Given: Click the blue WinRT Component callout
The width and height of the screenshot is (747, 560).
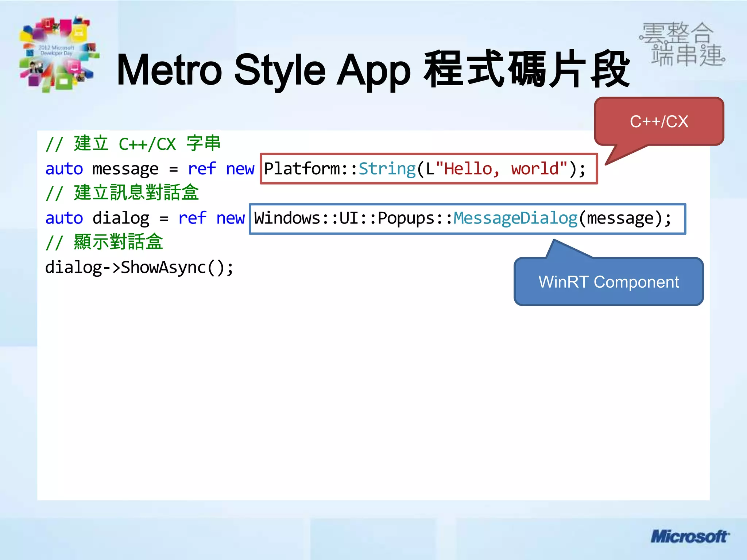Looking at the screenshot, I should click(x=608, y=282).
